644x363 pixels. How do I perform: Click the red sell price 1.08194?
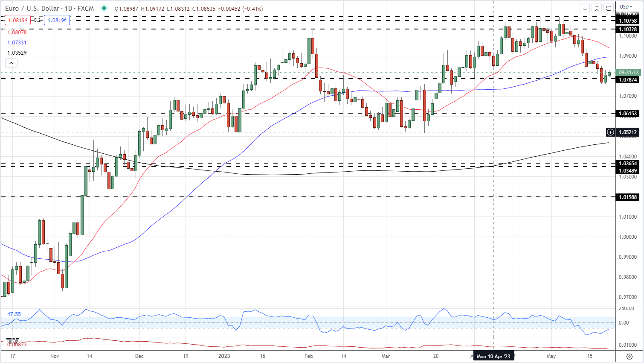click(18, 20)
